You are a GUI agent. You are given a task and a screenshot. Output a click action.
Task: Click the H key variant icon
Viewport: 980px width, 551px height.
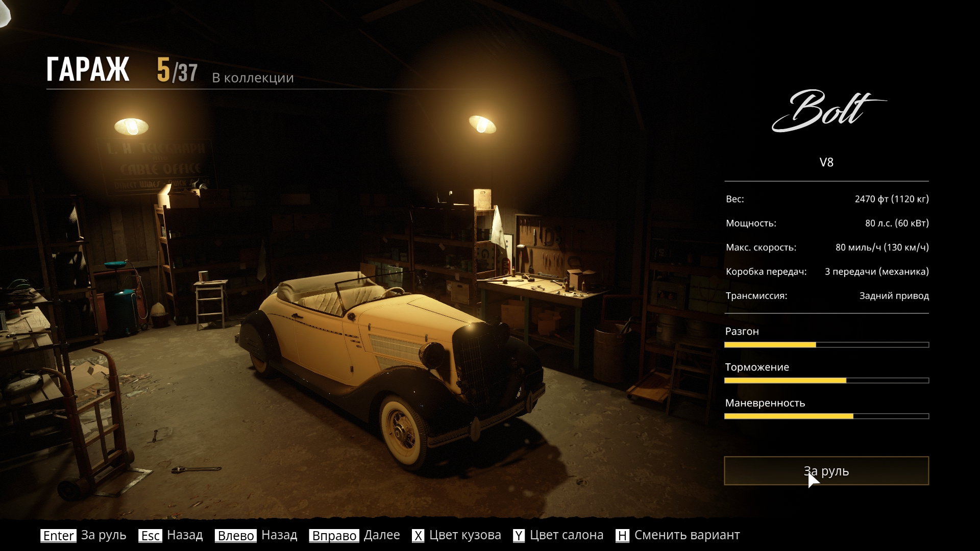click(x=622, y=535)
